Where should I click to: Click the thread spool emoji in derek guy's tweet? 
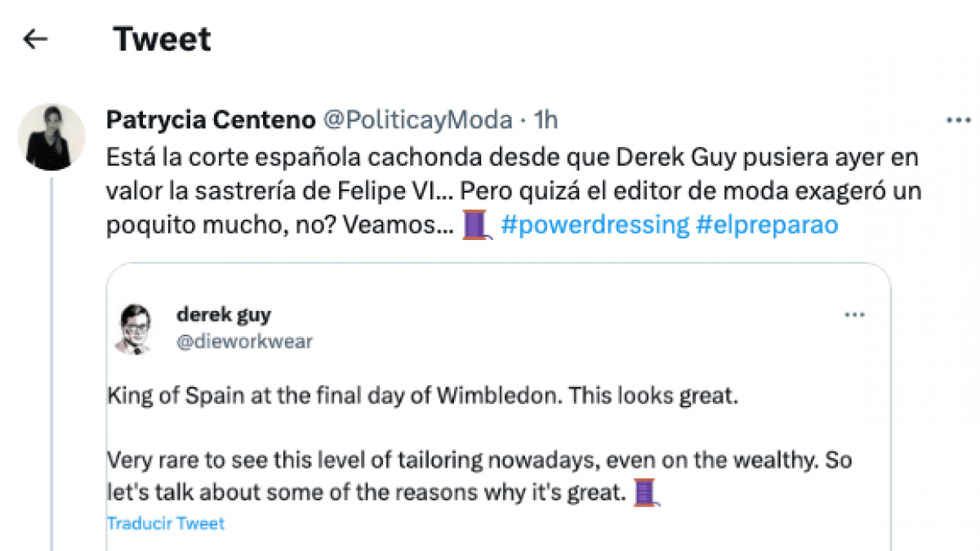click(644, 492)
